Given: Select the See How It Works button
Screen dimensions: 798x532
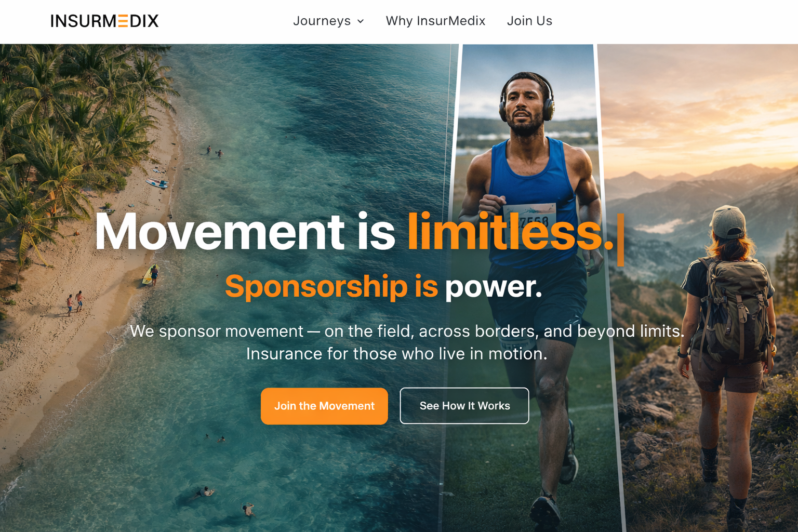Looking at the screenshot, I should [x=464, y=406].
